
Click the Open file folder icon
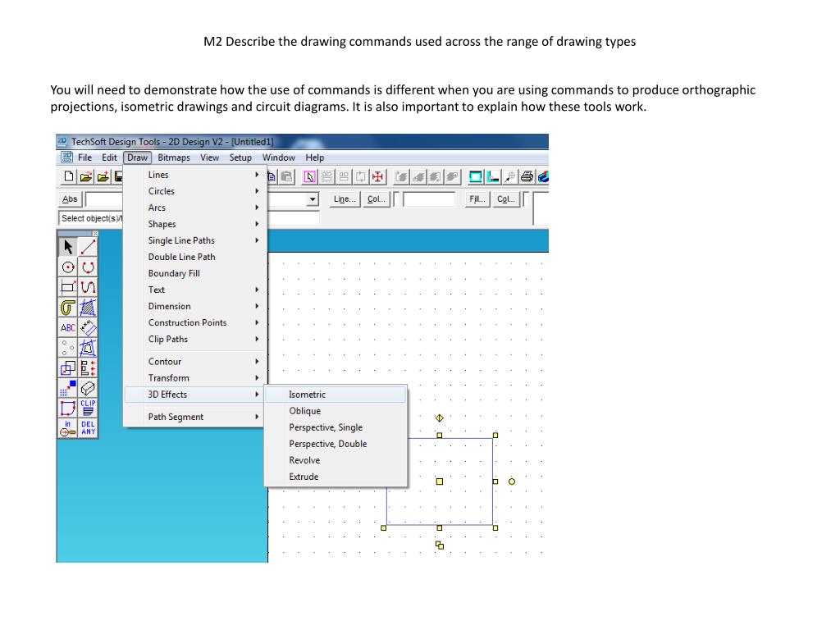pos(85,176)
